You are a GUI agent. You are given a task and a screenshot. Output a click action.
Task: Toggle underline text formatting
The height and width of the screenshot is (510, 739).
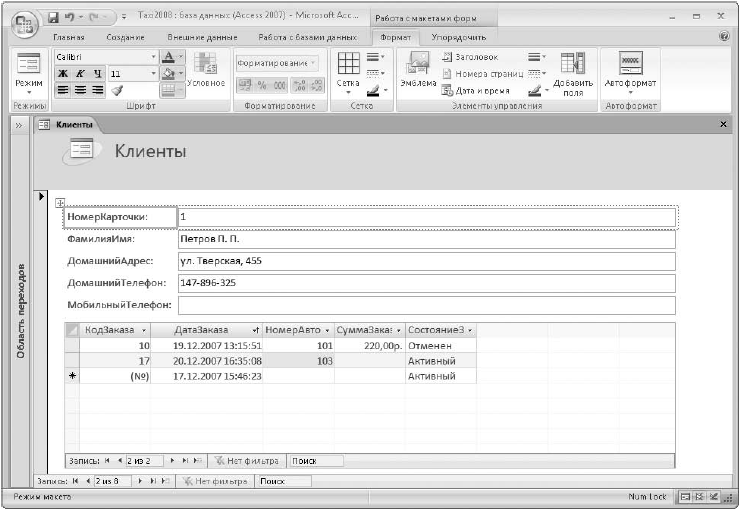click(96, 73)
